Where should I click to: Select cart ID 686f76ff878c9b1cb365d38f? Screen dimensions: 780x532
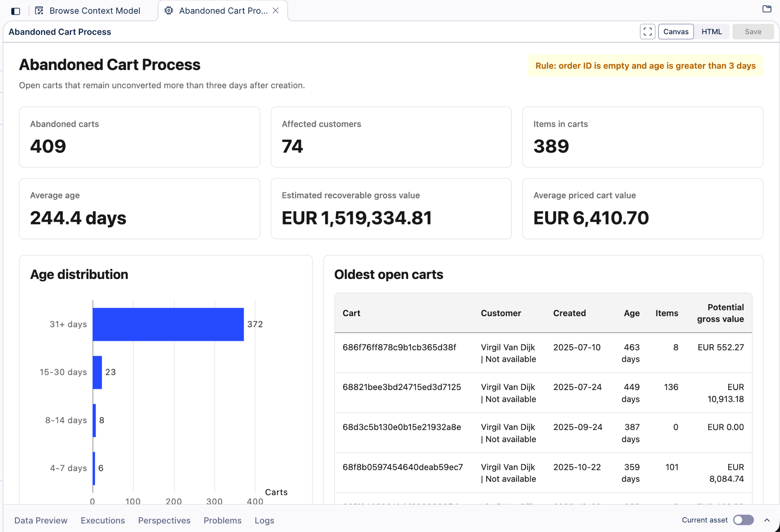tap(399, 347)
